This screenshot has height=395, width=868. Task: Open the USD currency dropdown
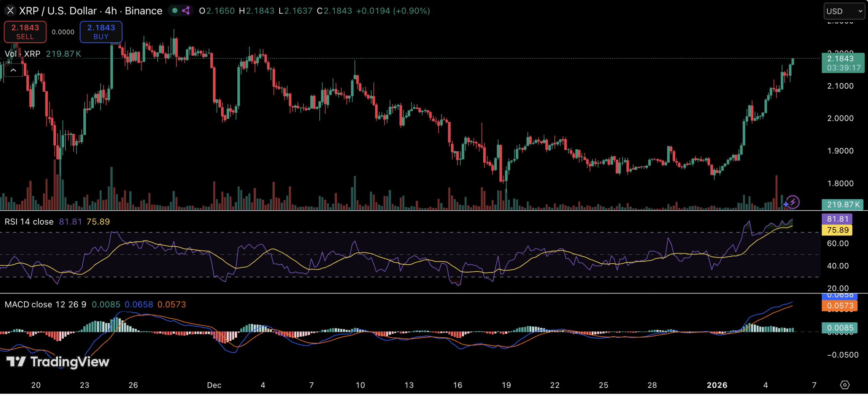click(844, 11)
